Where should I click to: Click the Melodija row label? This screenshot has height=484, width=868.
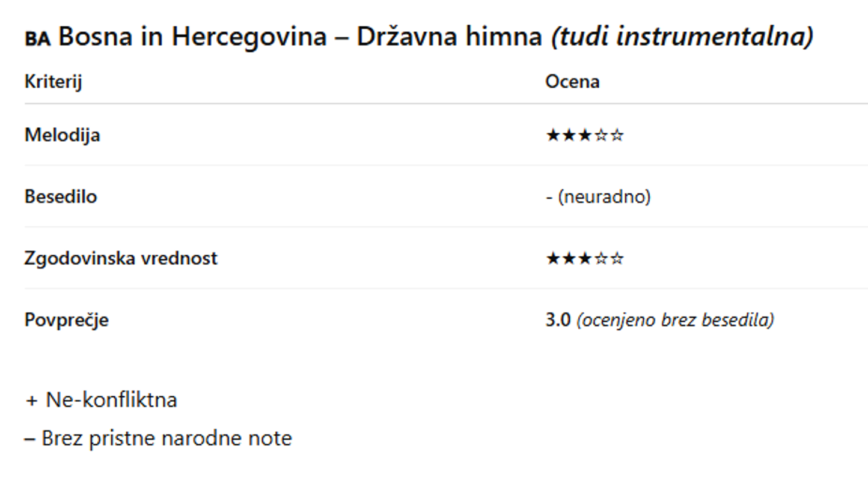pyautogui.click(x=62, y=136)
